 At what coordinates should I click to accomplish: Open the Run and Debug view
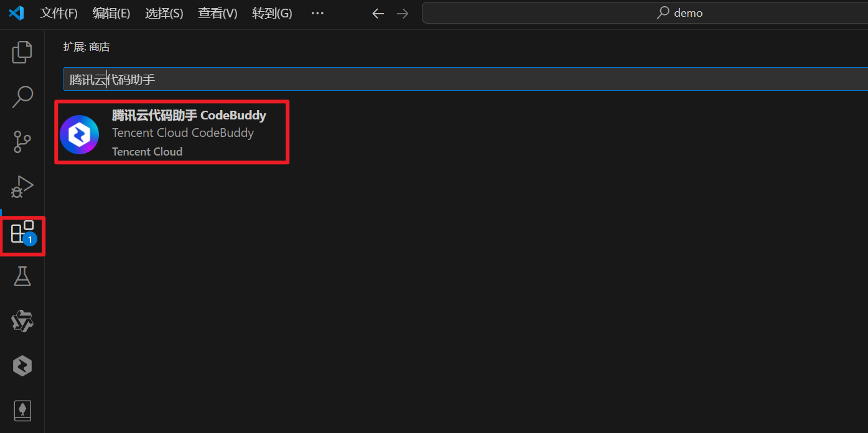22,187
